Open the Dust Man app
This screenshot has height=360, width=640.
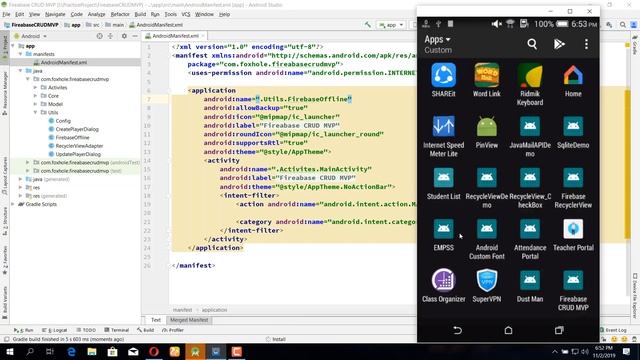[x=530, y=280]
